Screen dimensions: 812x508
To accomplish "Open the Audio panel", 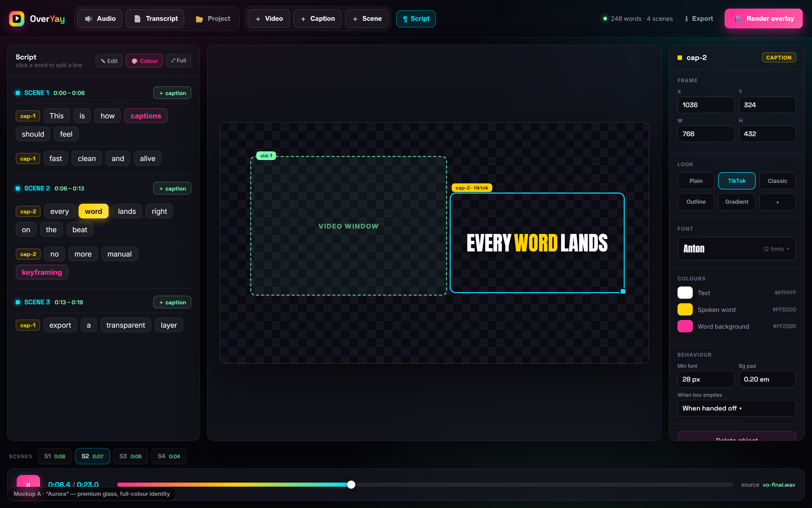I will click(x=100, y=19).
